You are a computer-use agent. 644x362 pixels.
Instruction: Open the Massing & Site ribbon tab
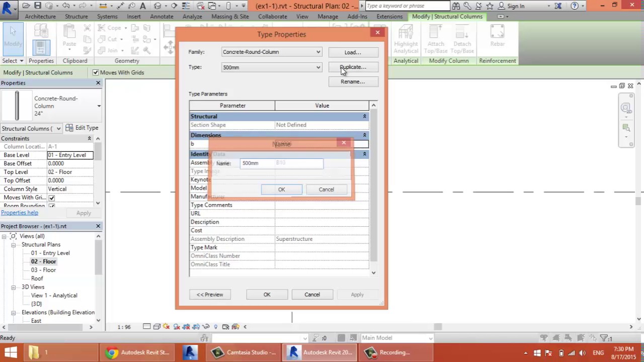[230, 17]
